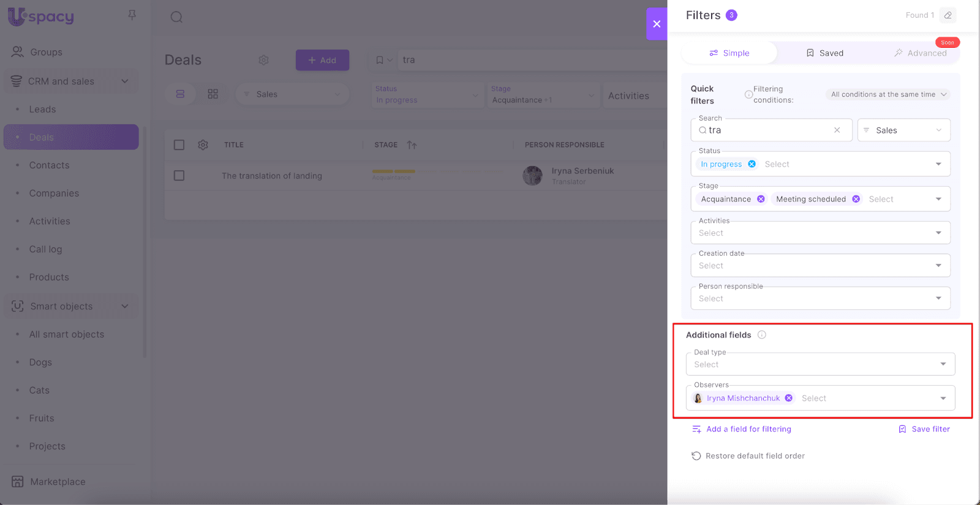Open table column settings gear

point(203,145)
